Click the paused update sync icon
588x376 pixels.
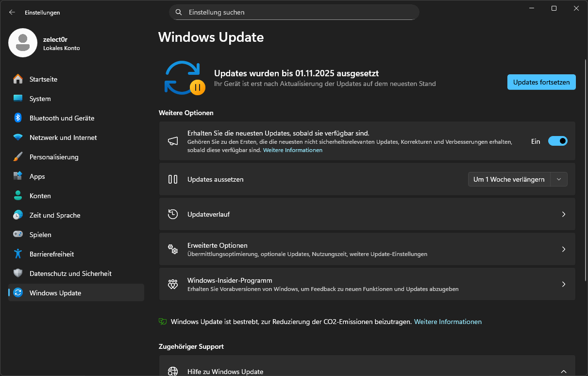[185, 78]
